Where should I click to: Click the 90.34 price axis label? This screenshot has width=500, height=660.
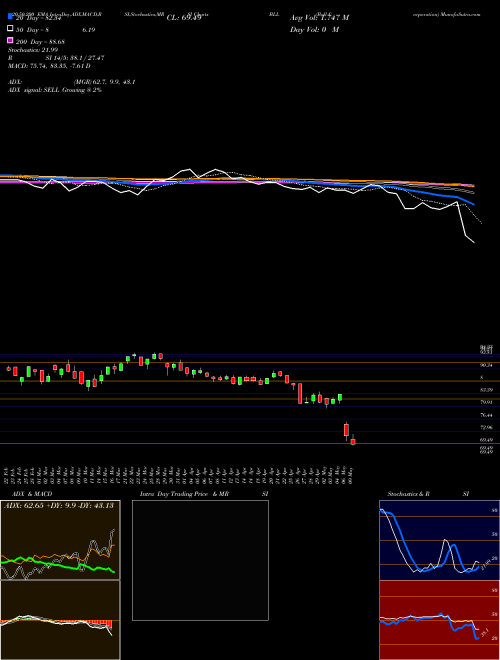pyautogui.click(x=486, y=365)
